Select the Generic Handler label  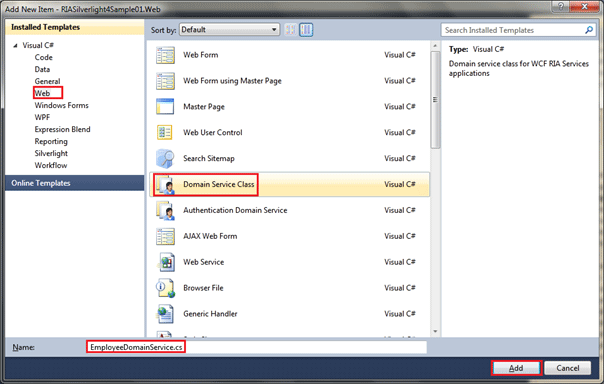(x=210, y=314)
